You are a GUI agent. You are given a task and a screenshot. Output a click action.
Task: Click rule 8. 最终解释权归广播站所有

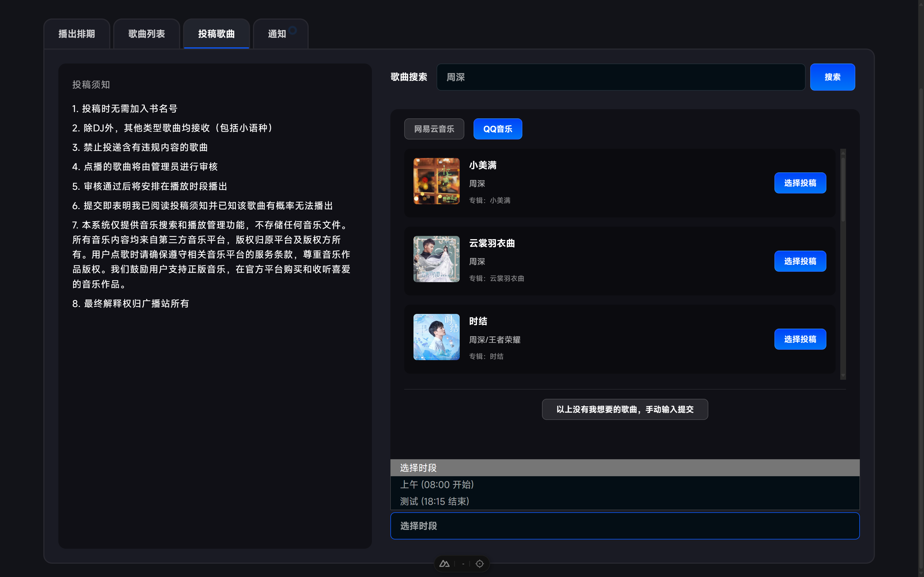coord(131,304)
